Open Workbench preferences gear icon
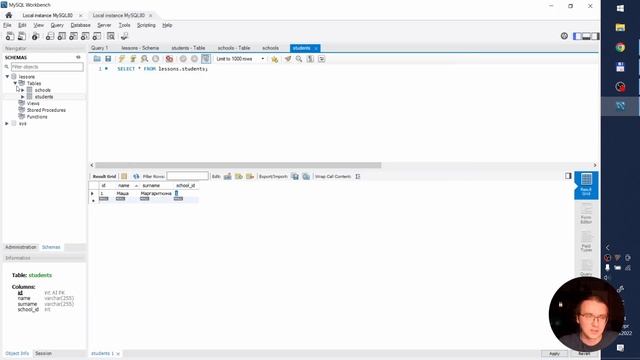 [564, 36]
